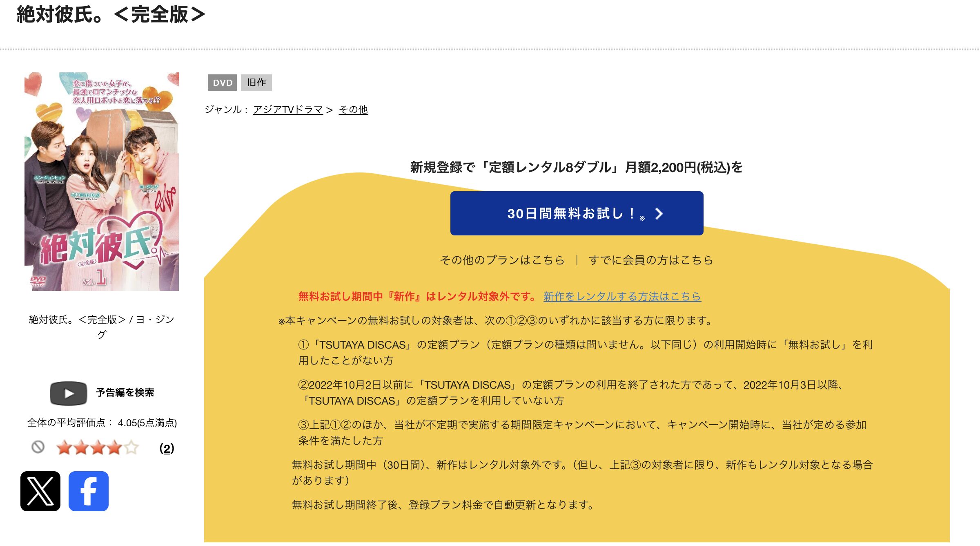
Task: Open 新作をレンタルする方法はこちら link
Action: point(622,296)
